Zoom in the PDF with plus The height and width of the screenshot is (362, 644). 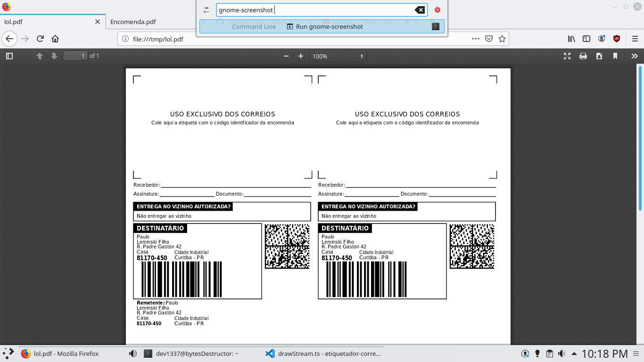click(301, 56)
